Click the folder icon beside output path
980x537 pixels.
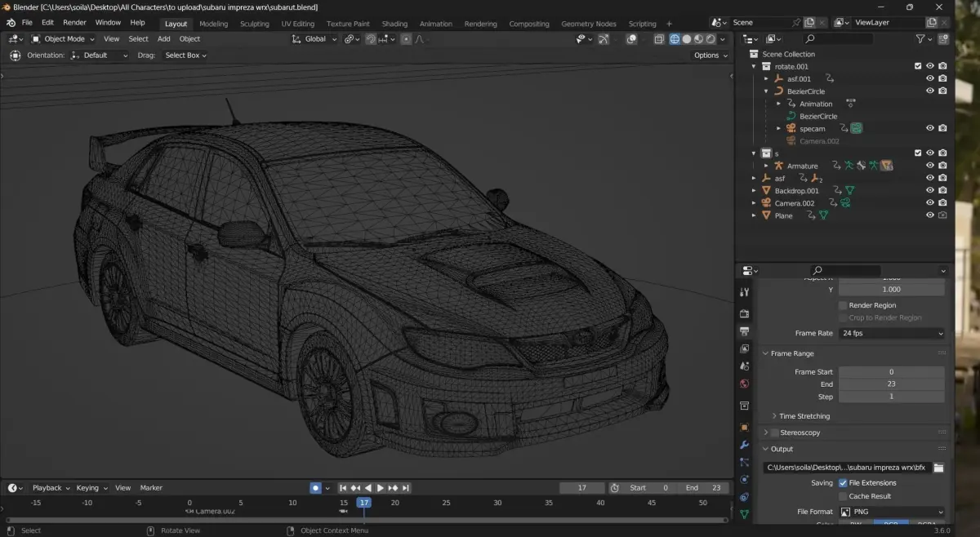[938, 468]
